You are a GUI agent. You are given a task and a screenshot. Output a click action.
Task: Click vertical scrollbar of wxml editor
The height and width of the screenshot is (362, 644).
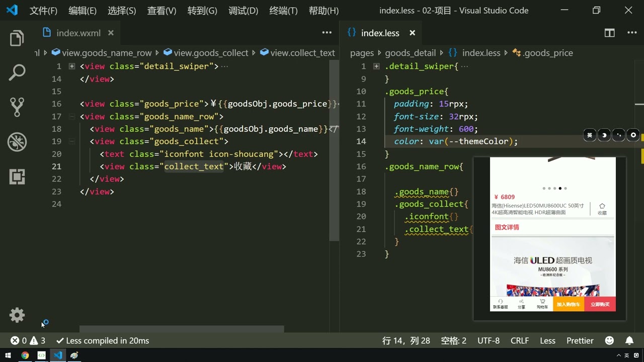335,151
